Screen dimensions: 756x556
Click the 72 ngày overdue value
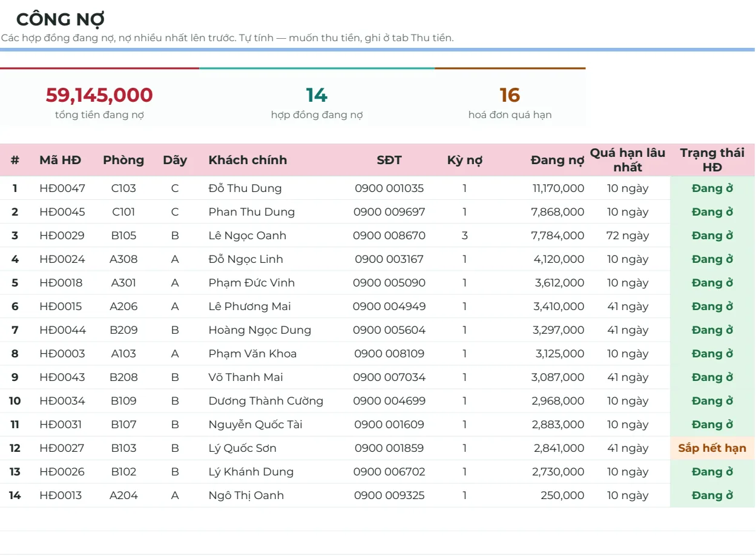tap(628, 236)
